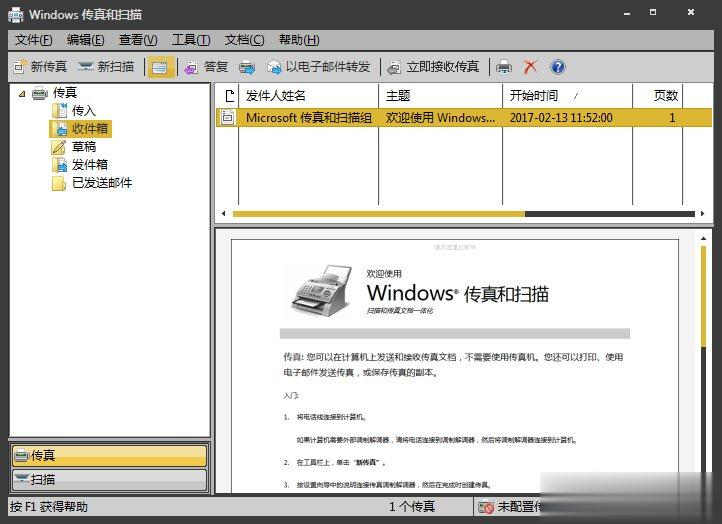The width and height of the screenshot is (722, 524).
Task: Click the list horizontal scrollbar thumb
Action: tap(378, 214)
